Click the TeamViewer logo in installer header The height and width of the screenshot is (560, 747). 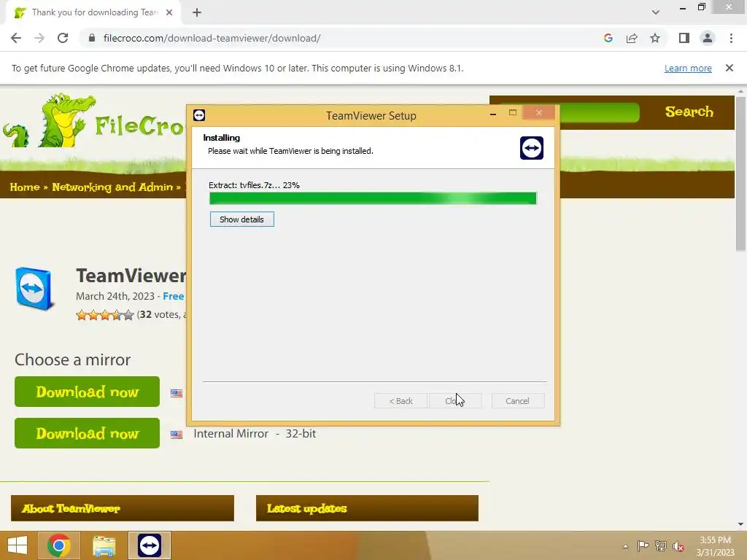pyautogui.click(x=532, y=147)
